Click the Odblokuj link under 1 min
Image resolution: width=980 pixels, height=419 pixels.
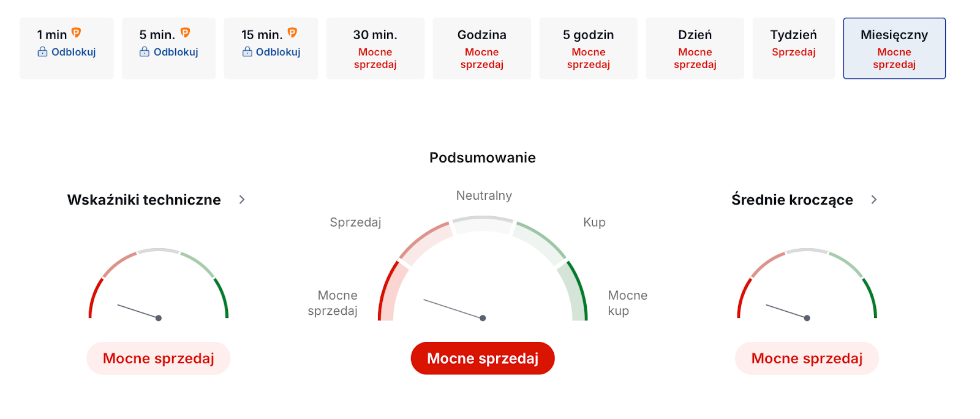73,52
